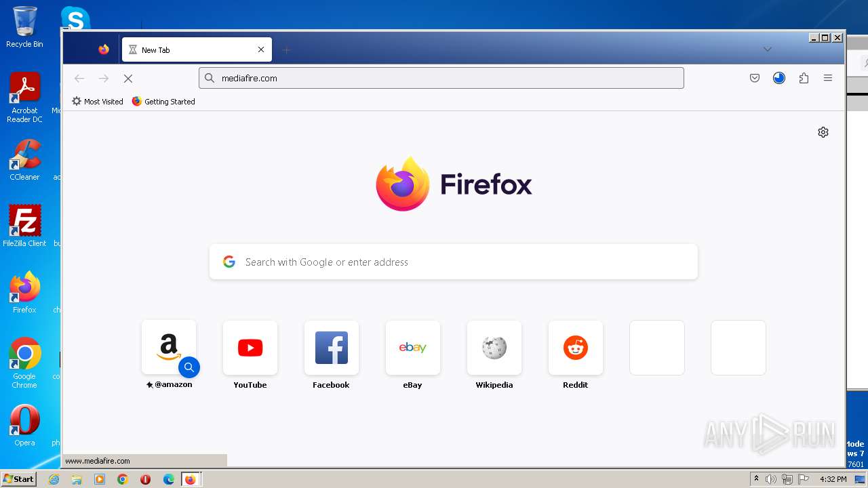Launch Google Chrome desktop shortcut
868x488 pixels.
24,363
